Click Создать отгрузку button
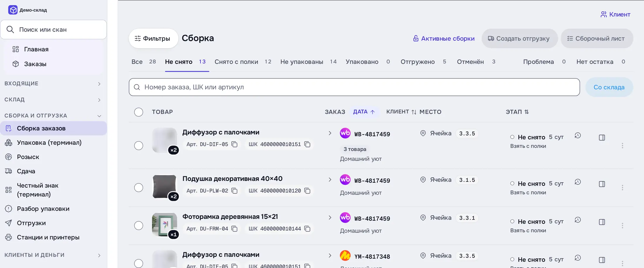Screen dimensions: 644x268 click(519, 39)
